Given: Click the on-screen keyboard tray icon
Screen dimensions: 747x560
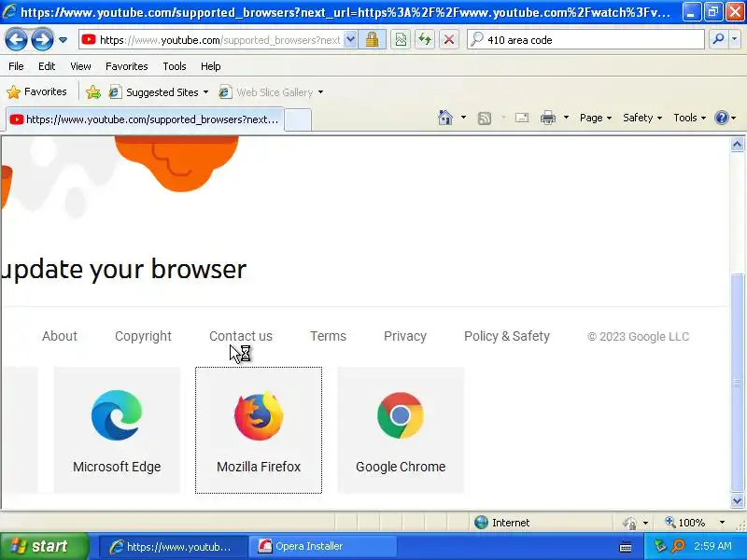Looking at the screenshot, I should point(626,547).
